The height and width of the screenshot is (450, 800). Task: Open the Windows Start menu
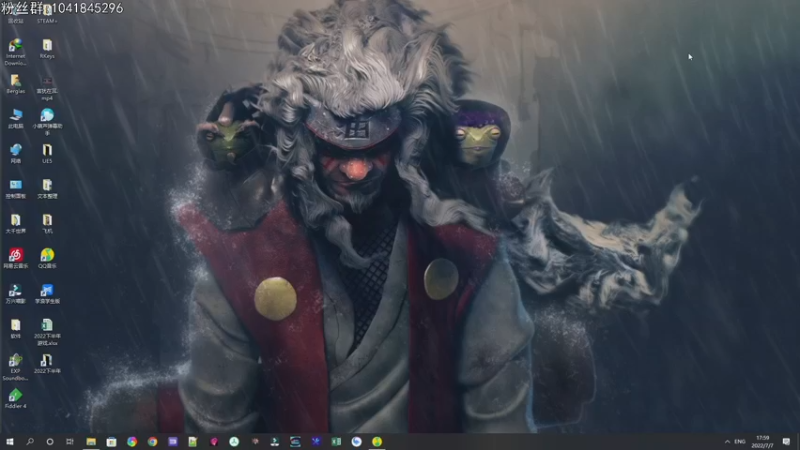pyautogui.click(x=10, y=441)
